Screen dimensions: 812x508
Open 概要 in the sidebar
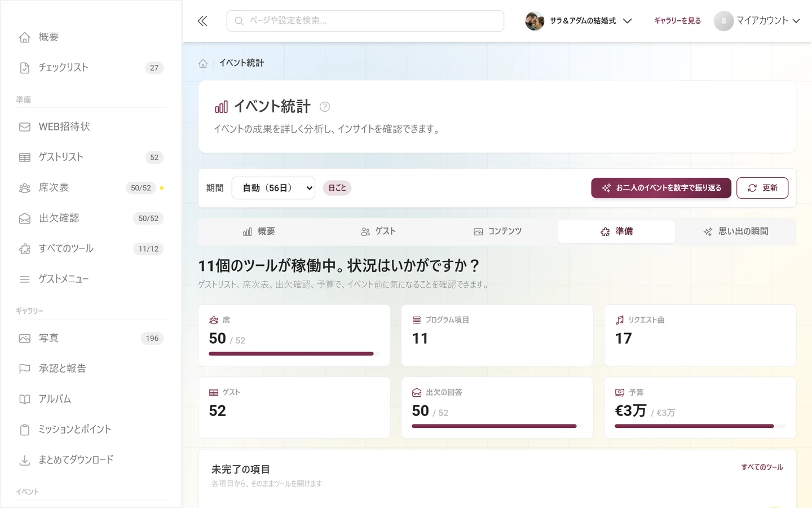(91, 37)
